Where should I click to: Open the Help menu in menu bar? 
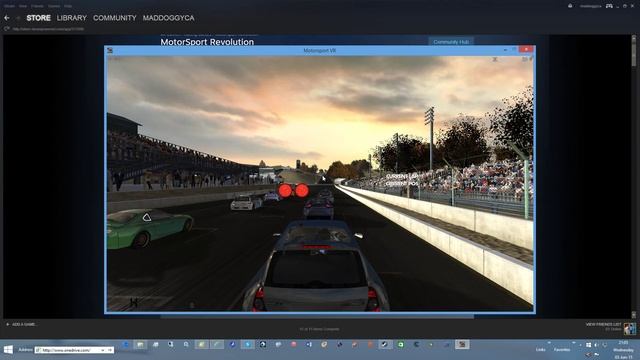pos(68,6)
